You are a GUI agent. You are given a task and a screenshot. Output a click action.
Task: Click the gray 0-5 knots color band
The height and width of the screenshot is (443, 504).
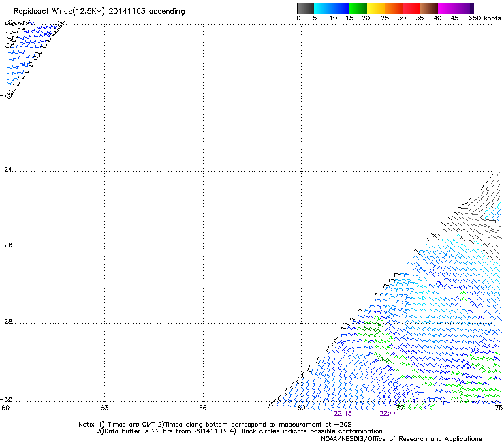[305, 8]
